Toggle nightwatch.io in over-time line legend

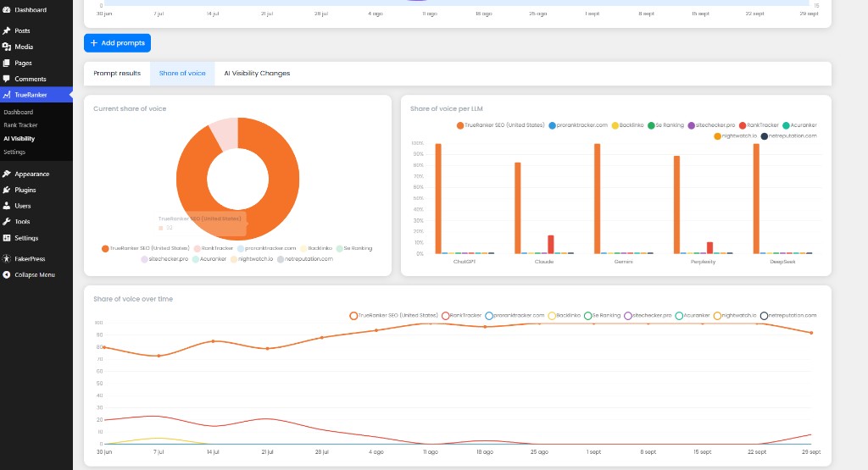(735, 316)
